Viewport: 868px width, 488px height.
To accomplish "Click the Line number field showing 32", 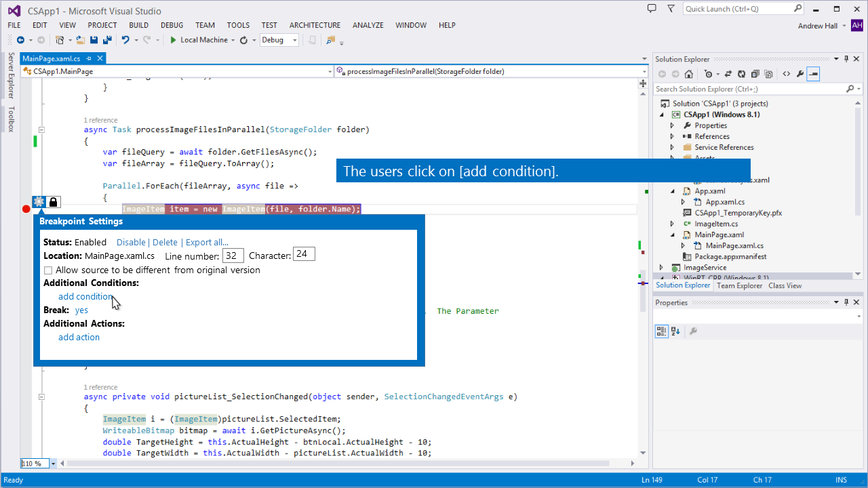I will point(233,256).
